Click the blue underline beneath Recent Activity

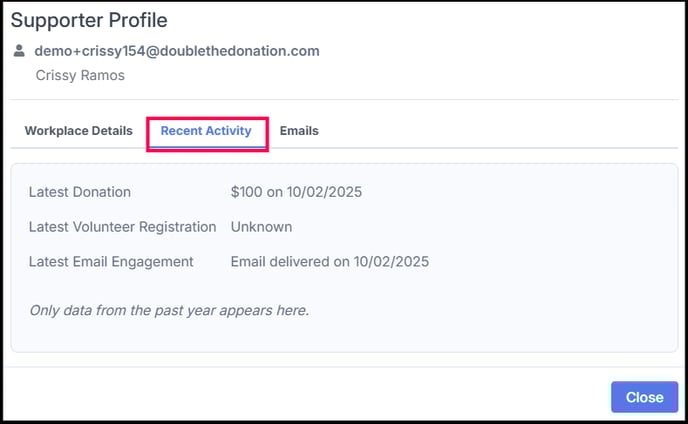(206, 147)
